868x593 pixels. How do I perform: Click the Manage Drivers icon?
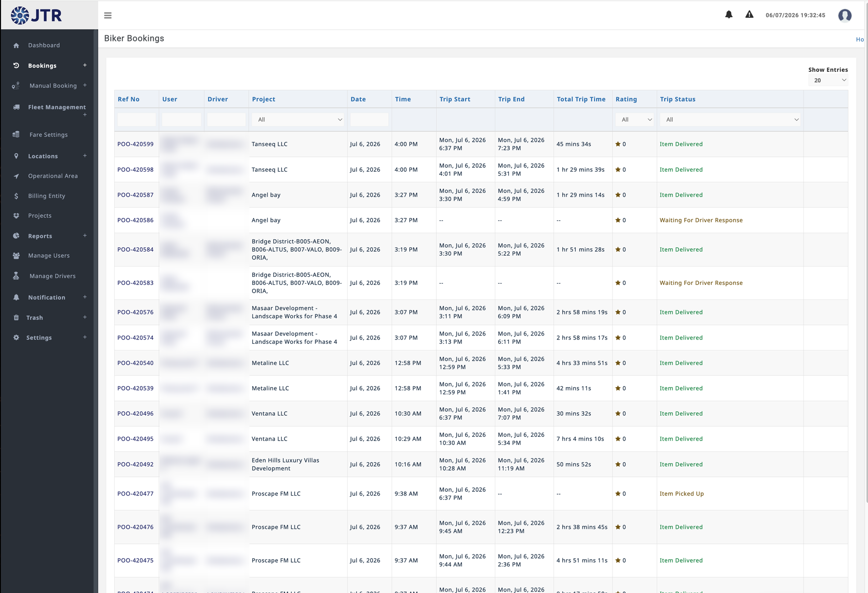tap(16, 276)
